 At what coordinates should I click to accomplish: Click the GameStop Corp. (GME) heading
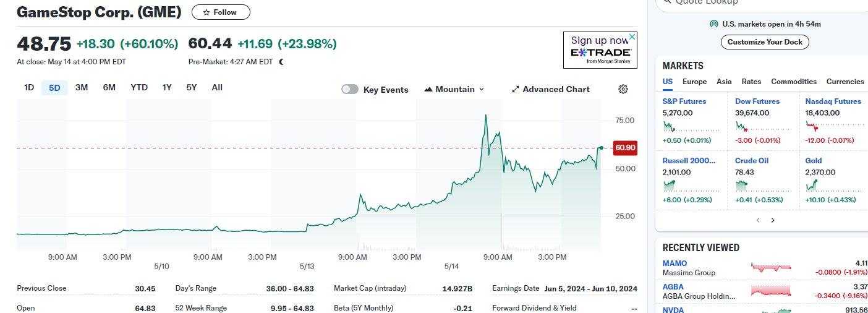[x=99, y=12]
